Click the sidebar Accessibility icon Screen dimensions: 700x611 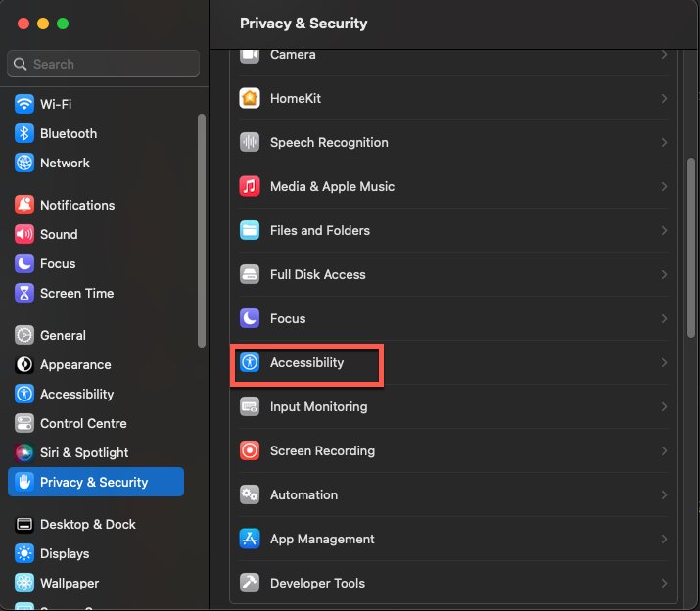tap(24, 394)
